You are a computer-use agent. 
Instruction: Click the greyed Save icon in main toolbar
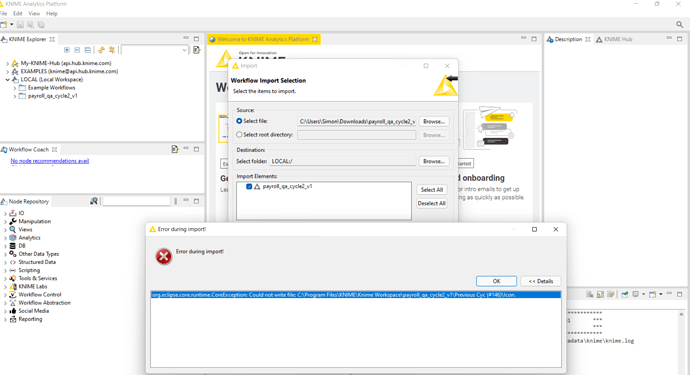(20, 25)
